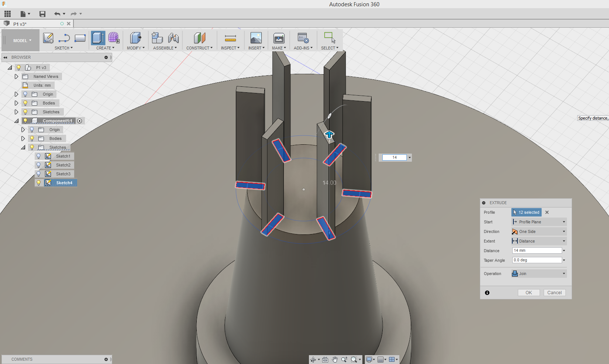This screenshot has width=609, height=364.
Task: Click the Save icon
Action: tap(42, 14)
